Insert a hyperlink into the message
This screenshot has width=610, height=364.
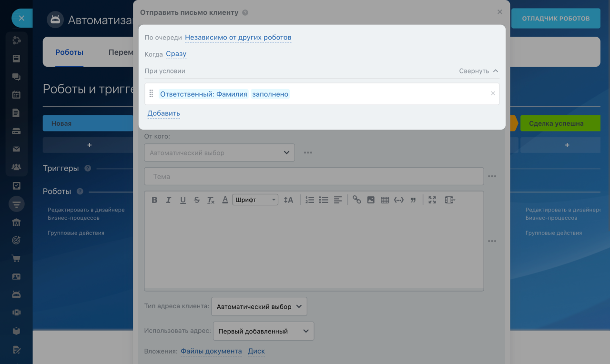coord(357,200)
